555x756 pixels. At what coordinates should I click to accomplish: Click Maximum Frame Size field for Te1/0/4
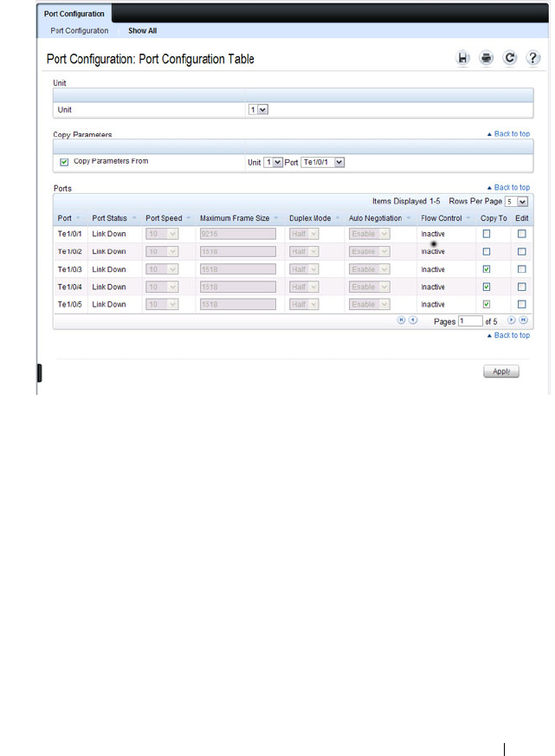point(238,287)
